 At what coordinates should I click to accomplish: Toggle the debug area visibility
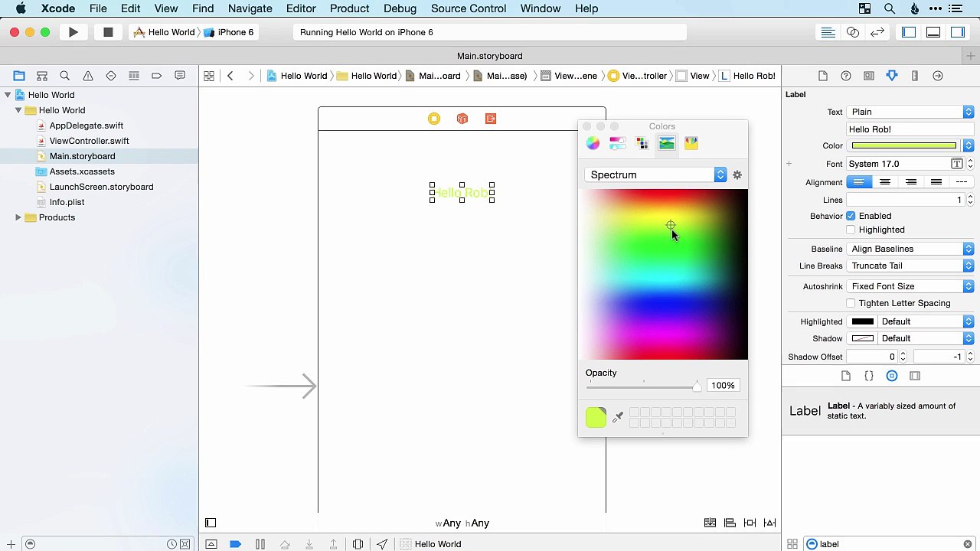pos(933,32)
